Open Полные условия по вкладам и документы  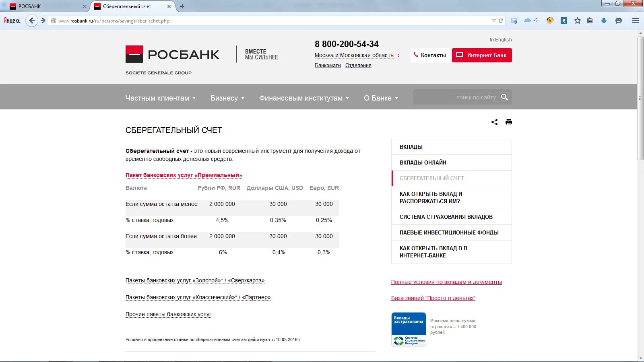446,282
